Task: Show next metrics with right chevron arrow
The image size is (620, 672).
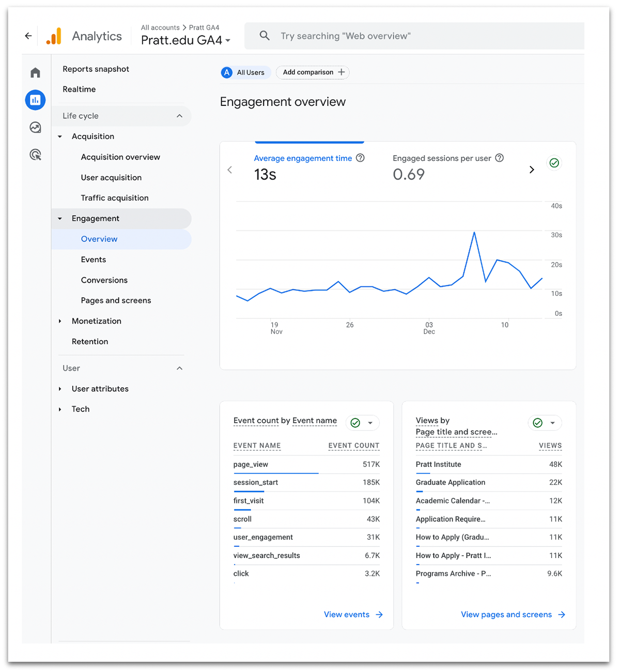Action: pos(532,170)
